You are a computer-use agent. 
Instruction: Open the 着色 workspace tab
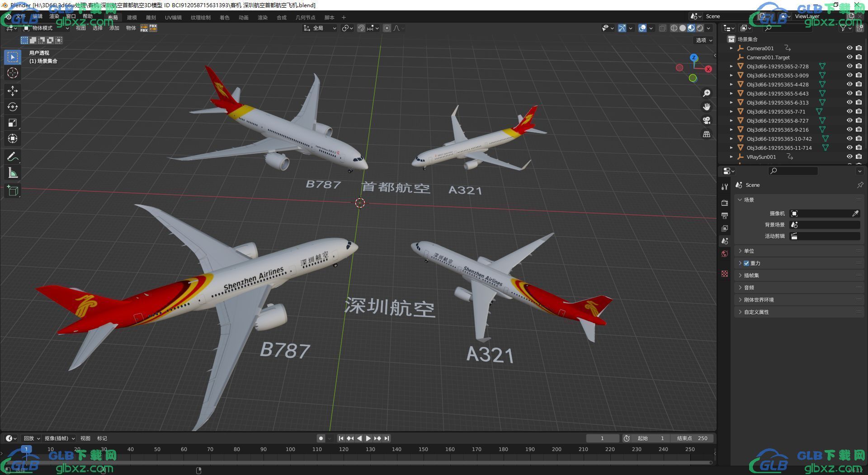click(224, 18)
